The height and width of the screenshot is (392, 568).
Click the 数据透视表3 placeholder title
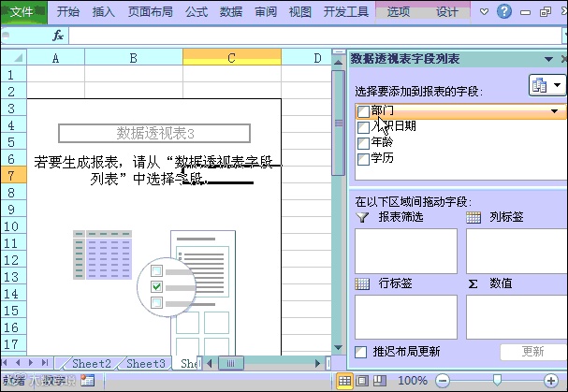click(154, 134)
